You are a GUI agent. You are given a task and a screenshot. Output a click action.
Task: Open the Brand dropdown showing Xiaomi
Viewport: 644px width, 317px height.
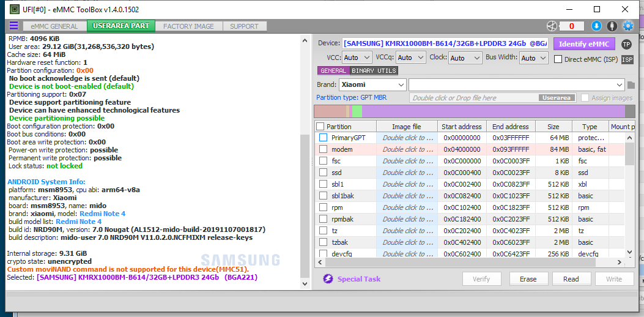coord(372,85)
